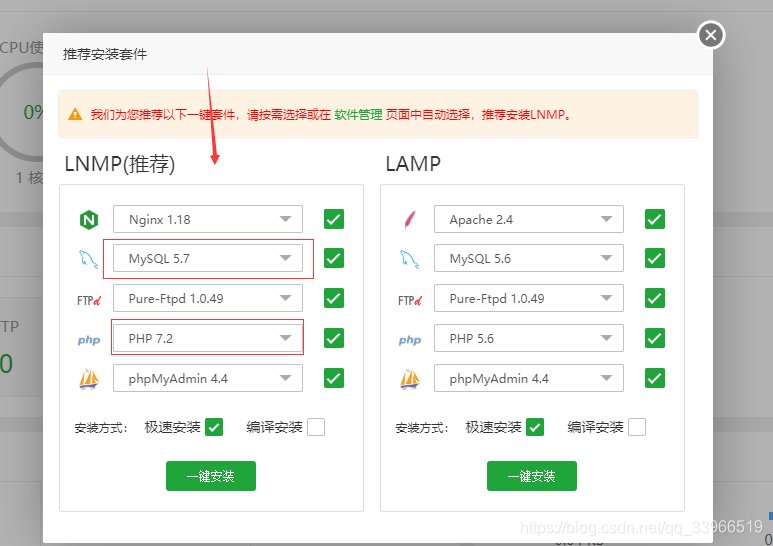The image size is (773, 546).
Task: Click the 推荐安装套件 dialog title
Action: point(105,54)
